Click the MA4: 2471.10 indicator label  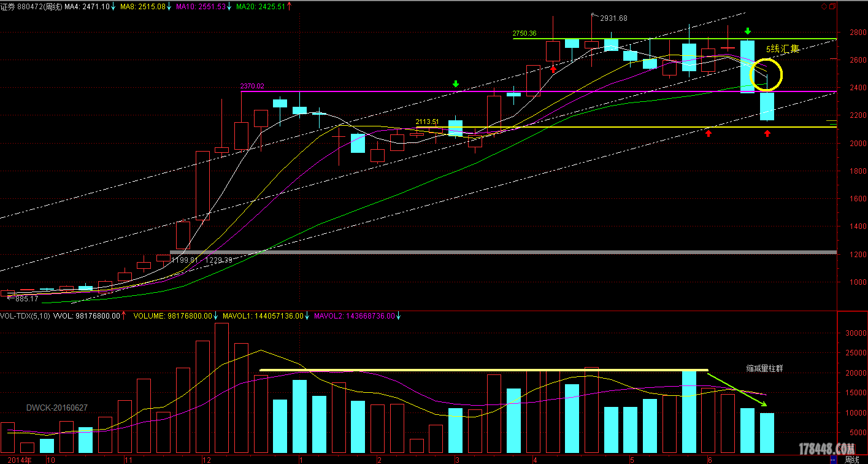pyautogui.click(x=87, y=6)
